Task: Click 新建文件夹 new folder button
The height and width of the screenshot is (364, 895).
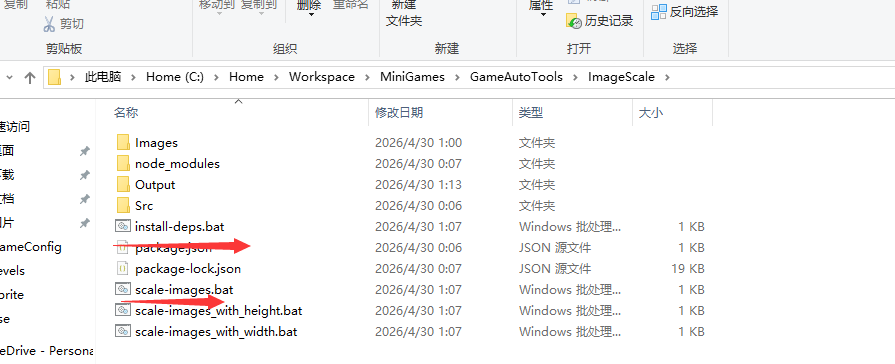Action: click(404, 14)
